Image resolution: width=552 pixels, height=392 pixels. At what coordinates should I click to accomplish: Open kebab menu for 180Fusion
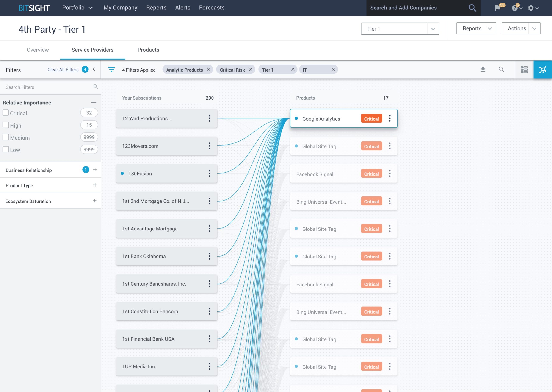(209, 173)
